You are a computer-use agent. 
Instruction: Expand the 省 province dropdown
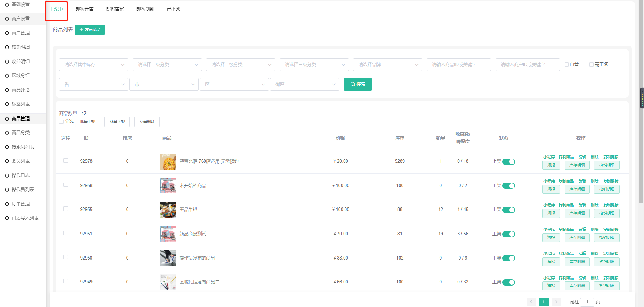click(93, 84)
